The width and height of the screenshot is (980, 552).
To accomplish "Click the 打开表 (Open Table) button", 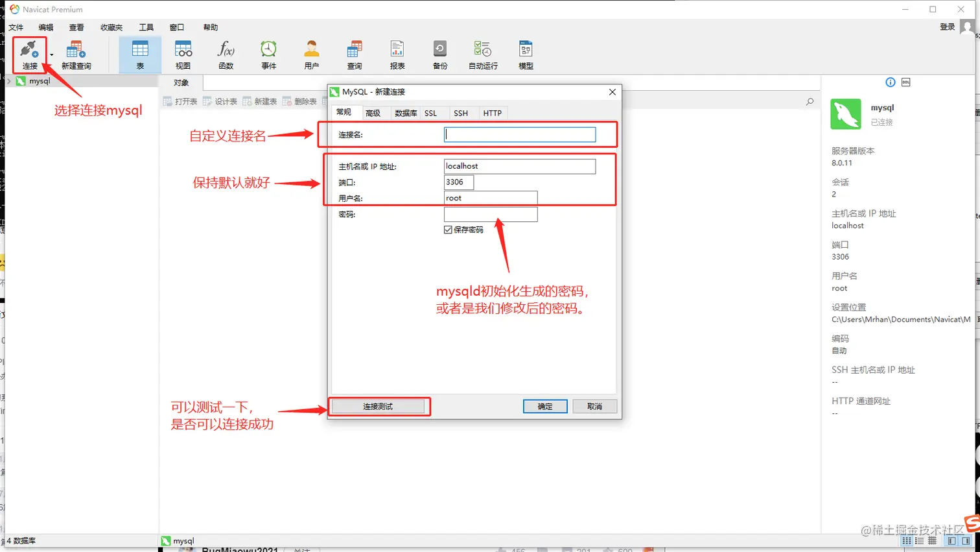I will (x=180, y=101).
